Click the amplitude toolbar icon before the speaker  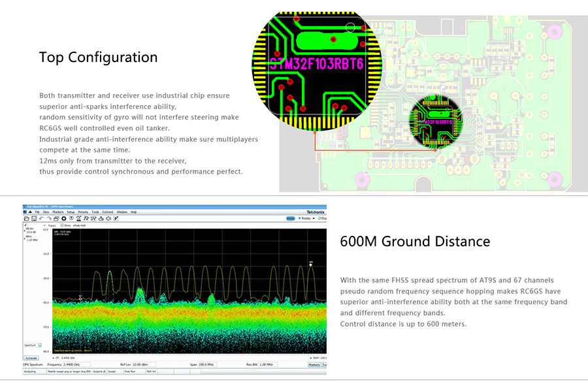(x=101, y=219)
